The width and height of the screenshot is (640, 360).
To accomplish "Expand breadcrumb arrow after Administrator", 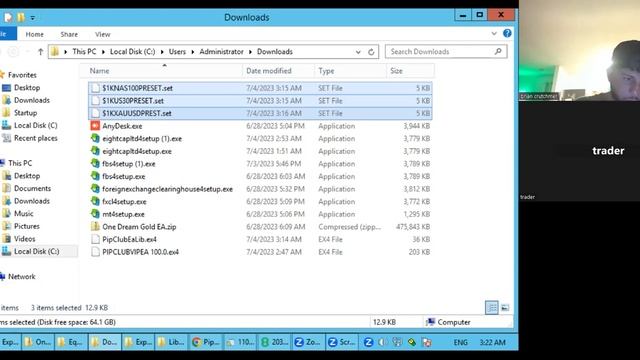I will tap(250, 52).
